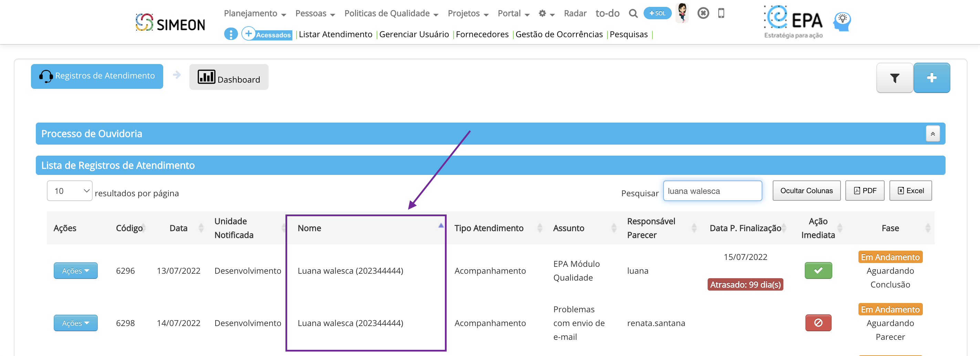Collapse the Processo de Ouvidoria panel
Screen dimensions: 980x356
coord(932,134)
